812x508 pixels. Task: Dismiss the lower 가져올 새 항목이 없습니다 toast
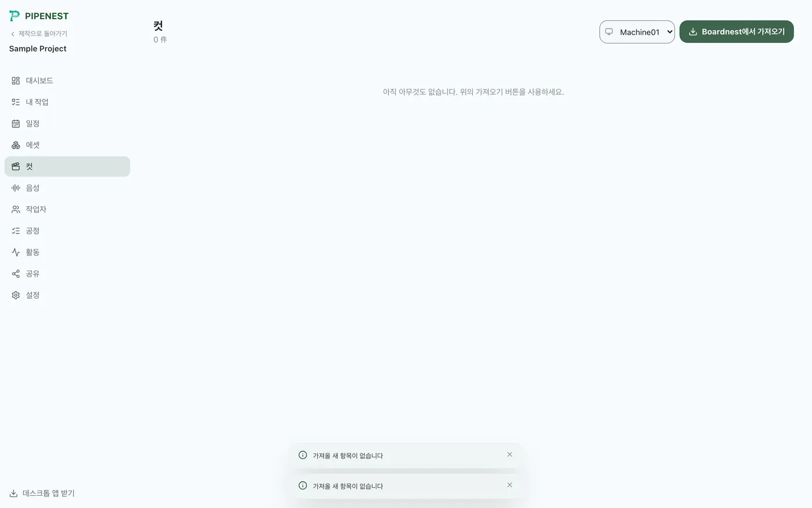(510, 485)
